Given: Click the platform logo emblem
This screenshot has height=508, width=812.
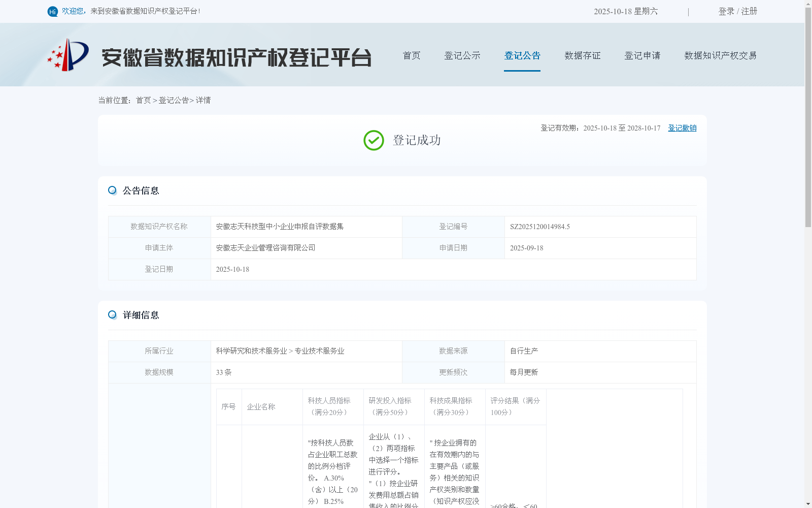Looking at the screenshot, I should (x=68, y=55).
